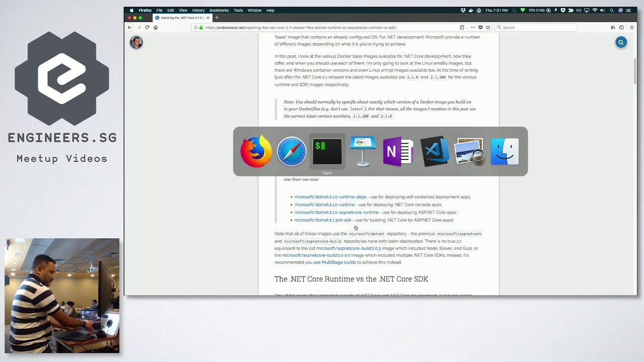The height and width of the screenshot is (362, 644).
Task: Go to Firefox home page
Action: pyautogui.click(x=155, y=28)
